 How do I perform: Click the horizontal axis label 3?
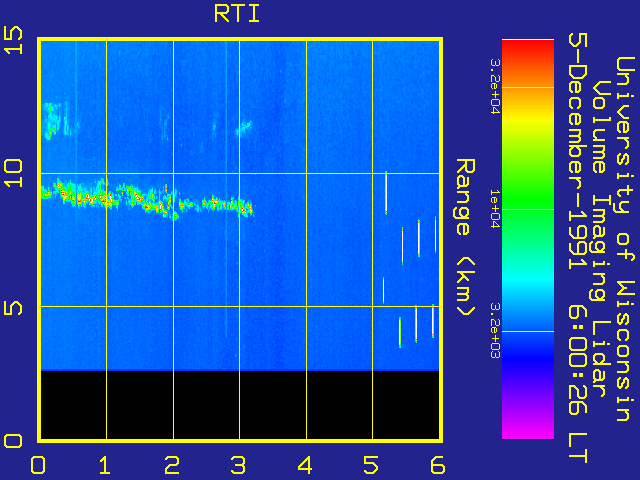pyautogui.click(x=238, y=465)
